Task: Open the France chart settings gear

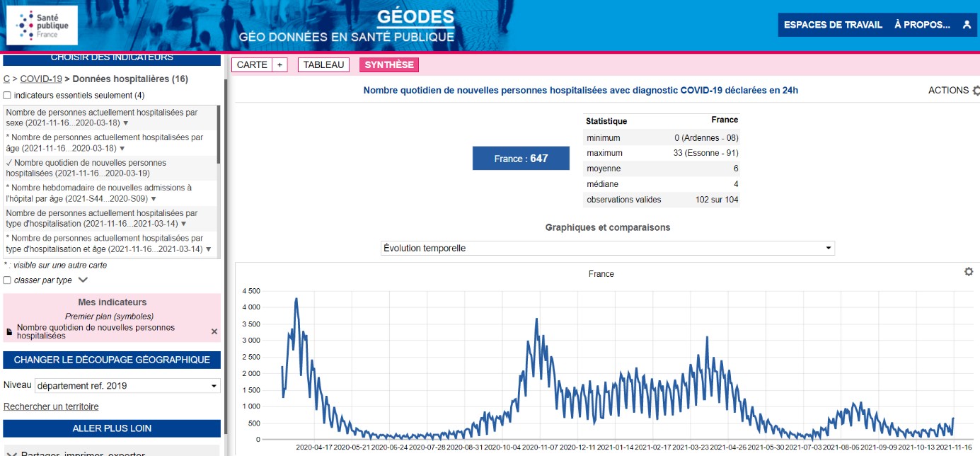Action: [969, 272]
